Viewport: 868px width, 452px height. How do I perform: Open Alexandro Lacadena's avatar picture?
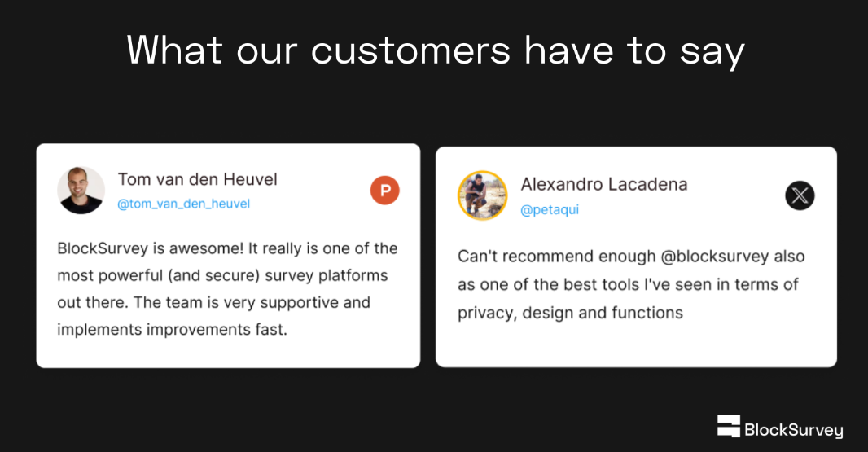pyautogui.click(x=482, y=195)
